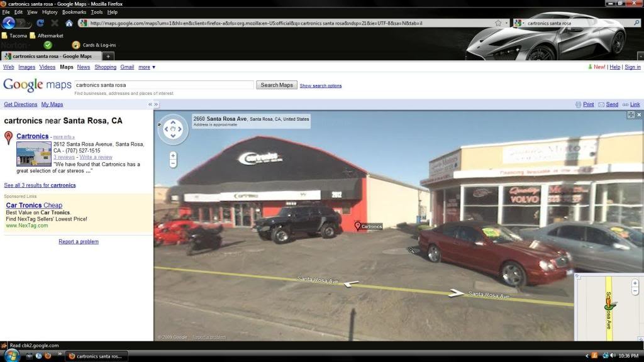Open Norton Cards & Log-ins
The image size is (644, 362).
click(94, 45)
